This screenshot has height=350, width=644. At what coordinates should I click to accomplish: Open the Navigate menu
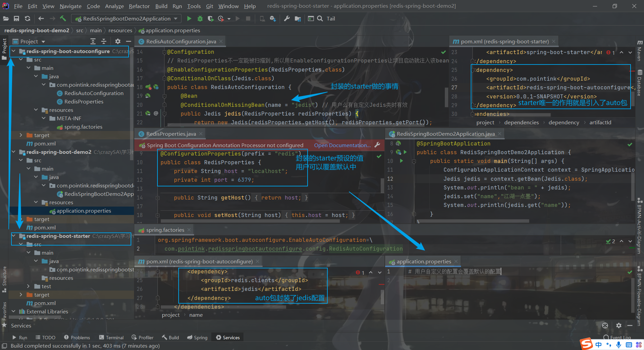[x=71, y=6]
